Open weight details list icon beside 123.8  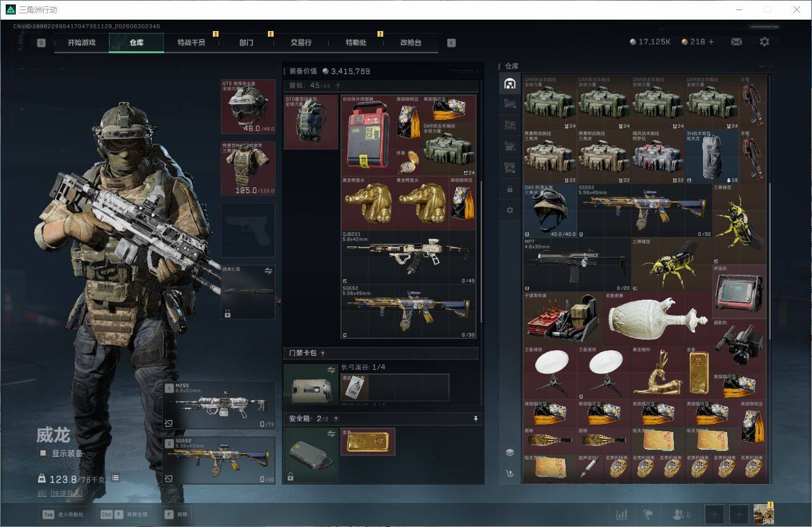pyautogui.click(x=115, y=478)
